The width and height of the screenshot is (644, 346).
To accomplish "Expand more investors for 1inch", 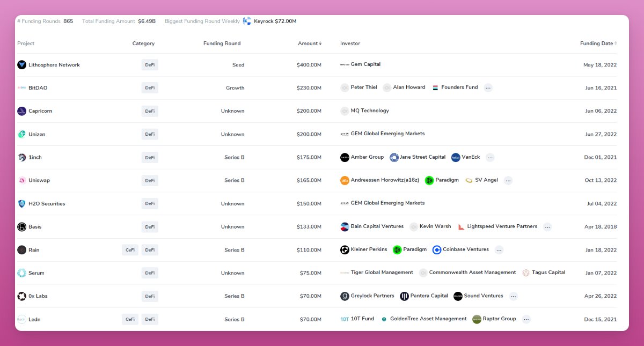I will click(490, 158).
